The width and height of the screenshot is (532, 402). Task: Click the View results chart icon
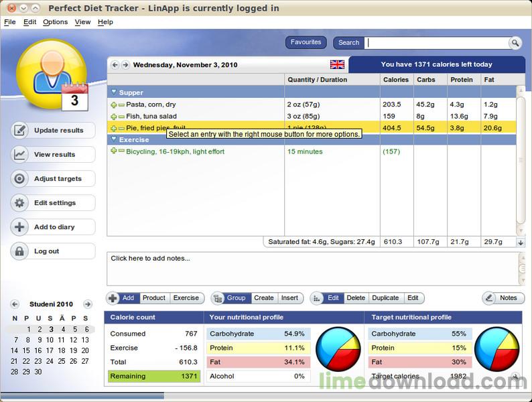[x=19, y=154]
